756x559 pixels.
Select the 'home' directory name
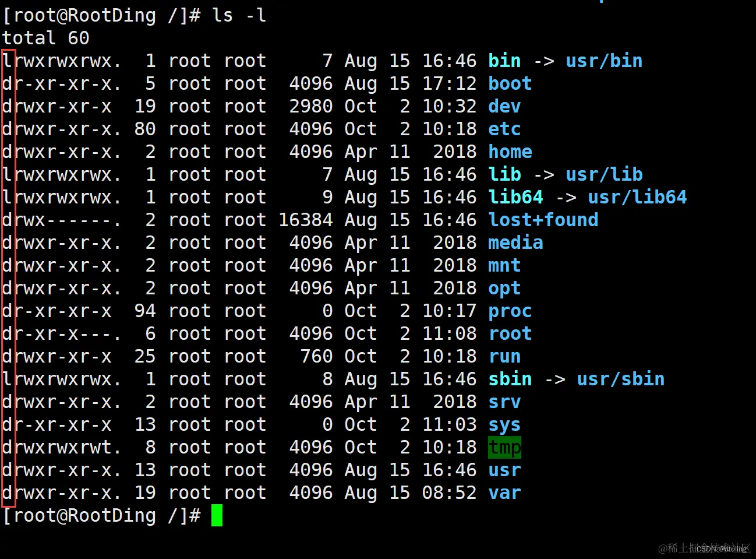(510, 152)
